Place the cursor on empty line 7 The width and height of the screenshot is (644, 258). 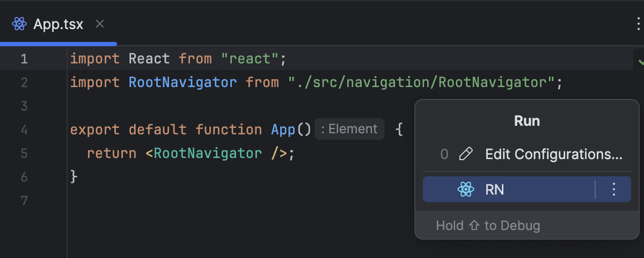pos(215,200)
